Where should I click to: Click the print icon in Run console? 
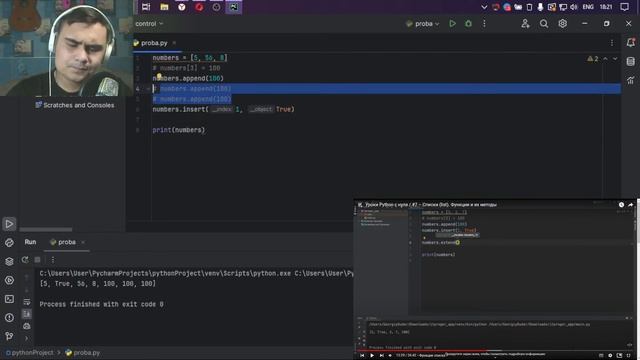(27, 326)
